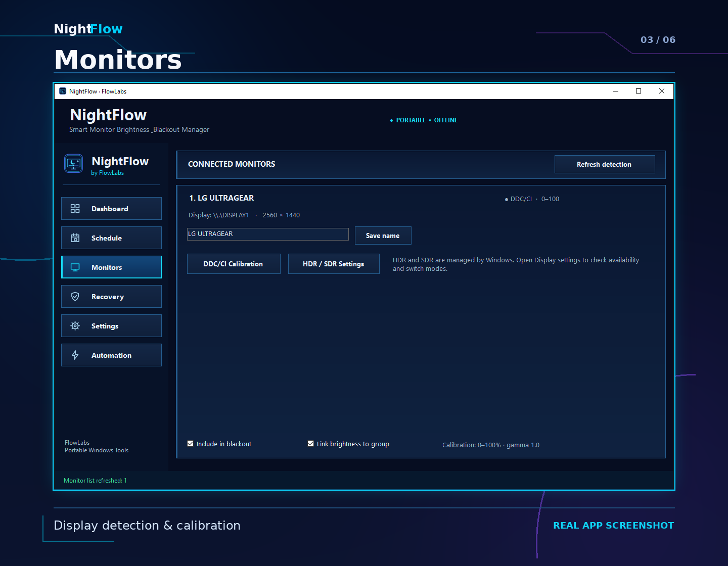The height and width of the screenshot is (566, 728).
Task: Click the "Portable Windows Tools" footer text
Action: [x=97, y=450]
